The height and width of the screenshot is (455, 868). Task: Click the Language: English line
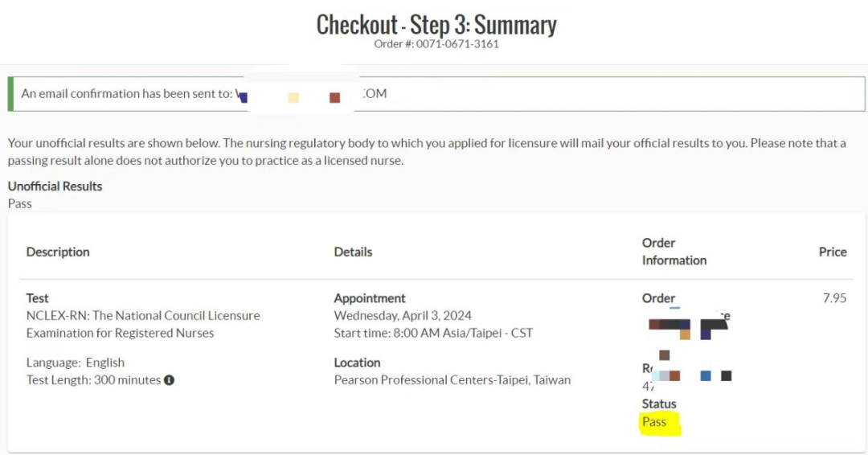(x=76, y=363)
